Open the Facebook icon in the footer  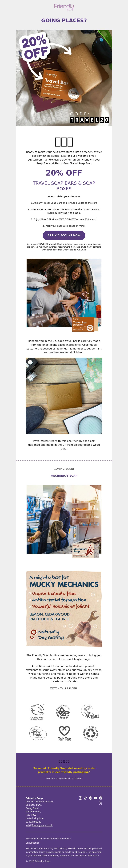pos(101,798)
